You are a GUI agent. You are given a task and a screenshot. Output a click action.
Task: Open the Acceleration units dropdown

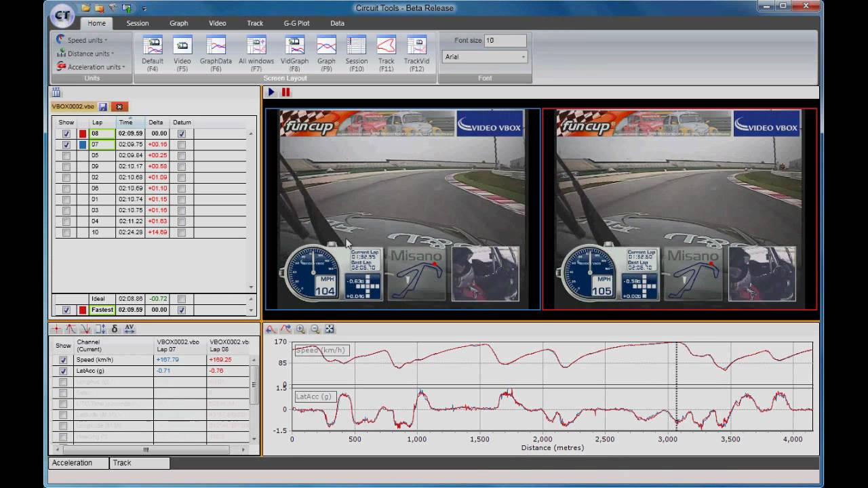(x=91, y=66)
